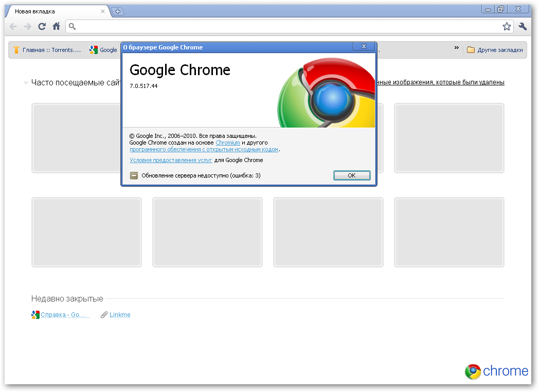The image size is (539, 392).
Task: Open the Google bookmark in bookmarks bar
Action: [103, 50]
